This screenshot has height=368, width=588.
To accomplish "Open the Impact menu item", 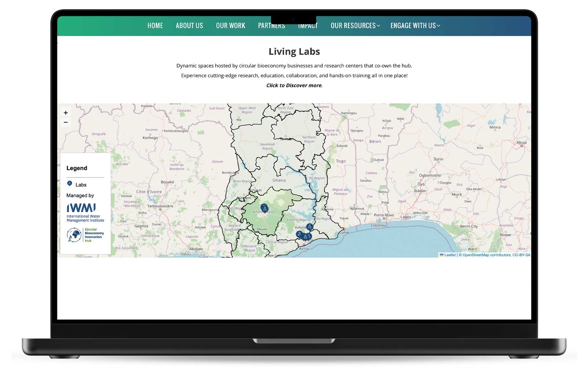I will 308,26.
